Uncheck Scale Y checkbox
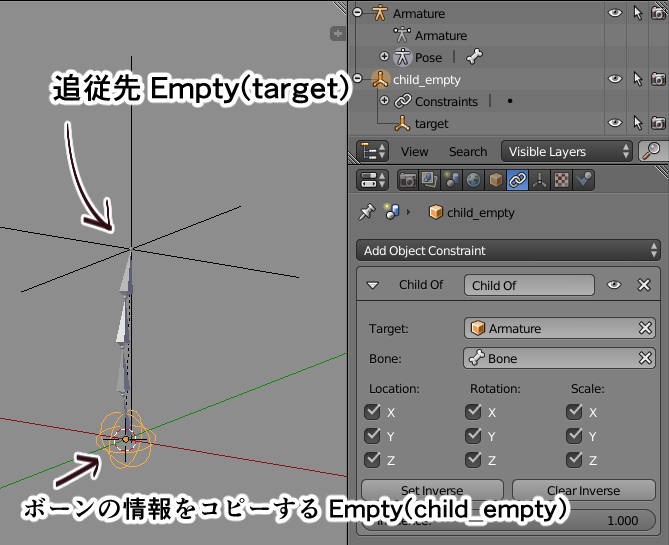The width and height of the screenshot is (669, 545). click(x=574, y=436)
